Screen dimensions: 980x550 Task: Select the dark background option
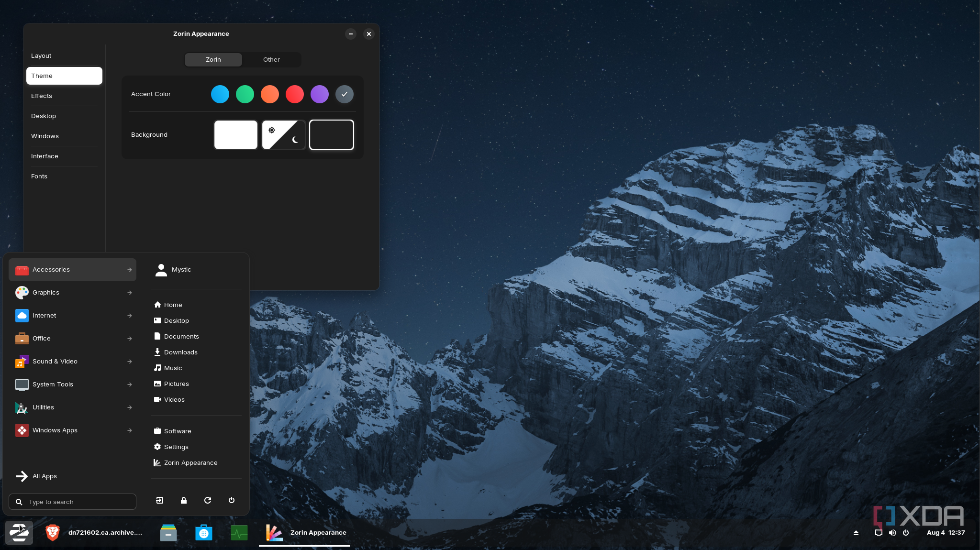(332, 135)
